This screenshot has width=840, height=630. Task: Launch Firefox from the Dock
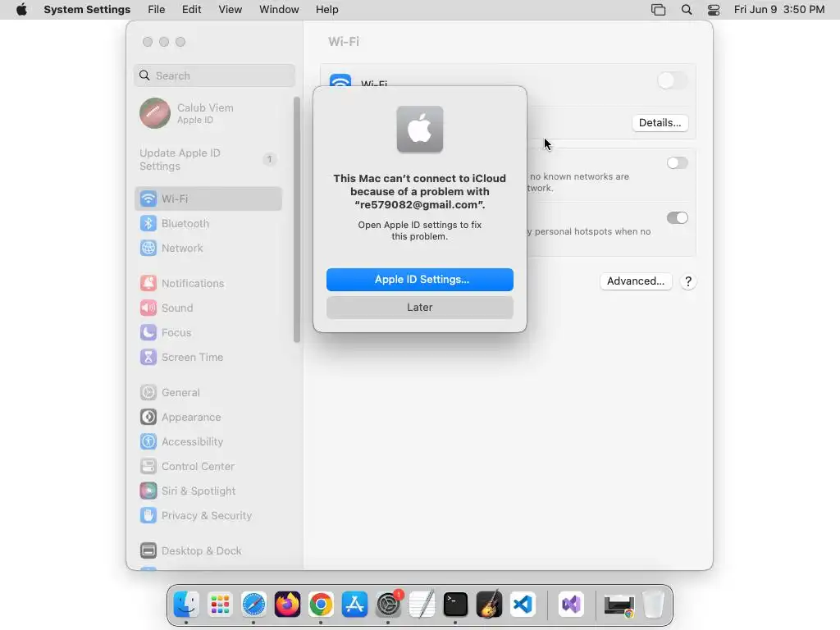coord(287,605)
